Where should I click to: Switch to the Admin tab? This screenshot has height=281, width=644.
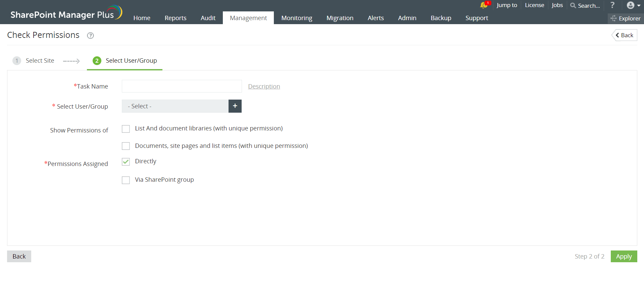[x=407, y=18]
